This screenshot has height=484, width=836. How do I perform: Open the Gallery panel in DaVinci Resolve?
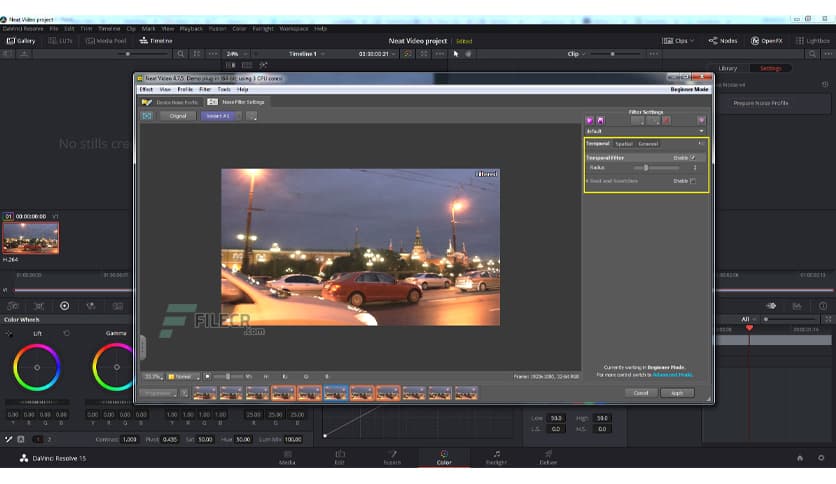coord(21,41)
